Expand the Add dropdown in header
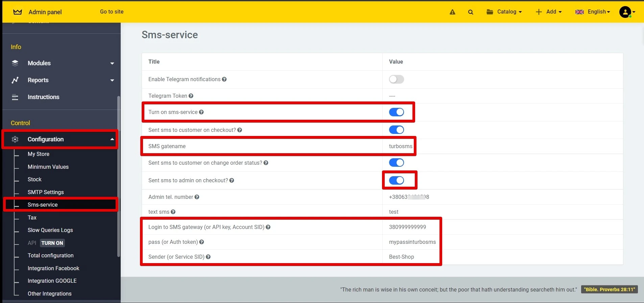Screen dimensions: 644x303 (x=548, y=12)
